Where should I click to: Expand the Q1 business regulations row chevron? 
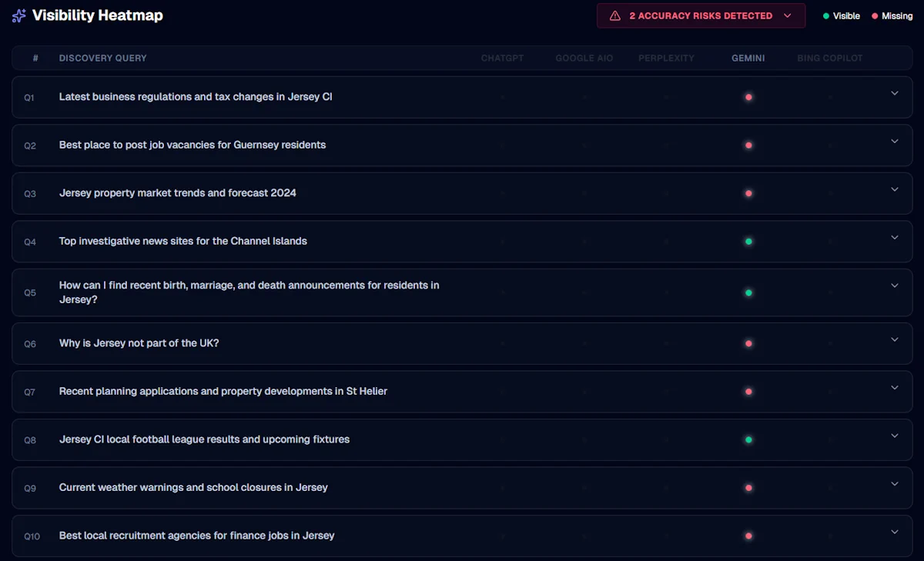[x=895, y=93]
